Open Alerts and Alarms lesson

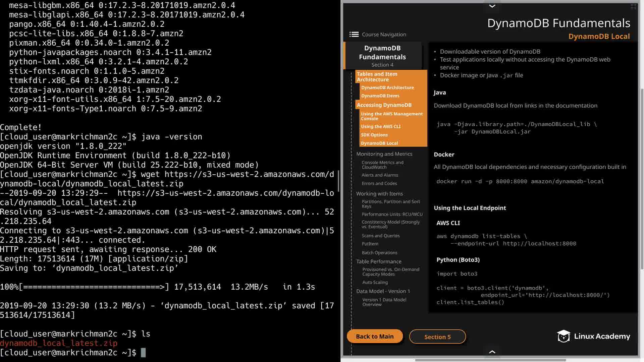(380, 175)
